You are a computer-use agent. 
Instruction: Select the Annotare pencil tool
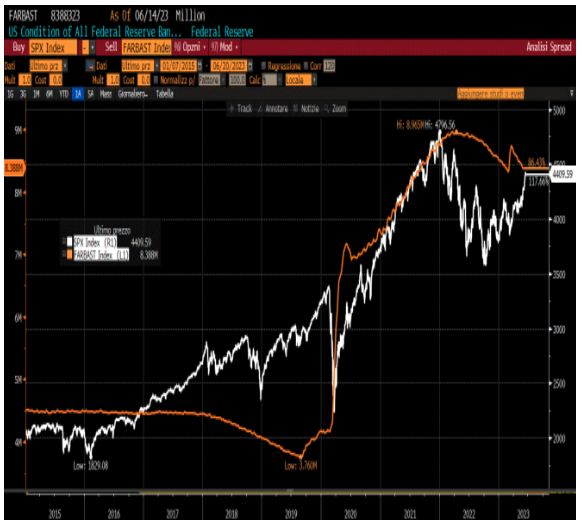(x=273, y=109)
